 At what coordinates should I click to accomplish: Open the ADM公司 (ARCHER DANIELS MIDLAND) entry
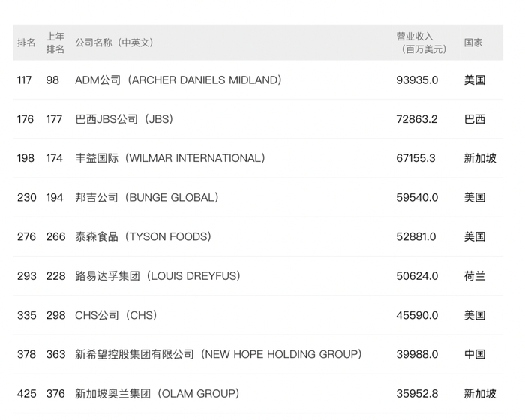(x=178, y=80)
